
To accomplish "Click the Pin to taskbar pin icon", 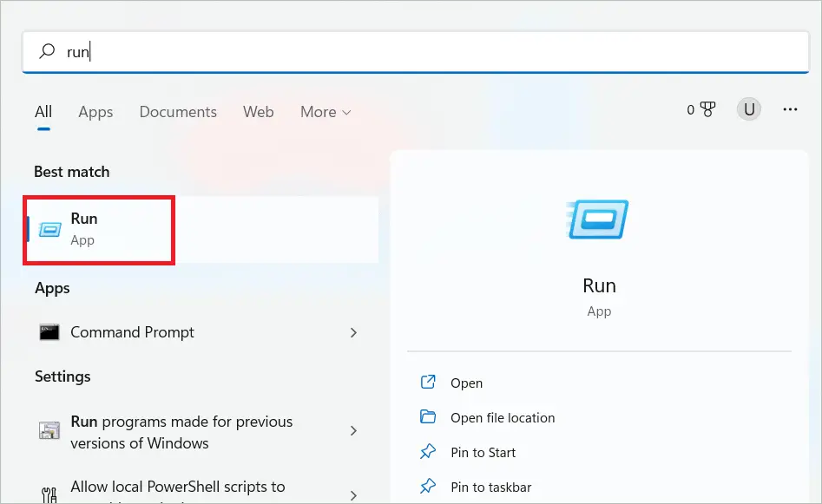I will point(428,486).
